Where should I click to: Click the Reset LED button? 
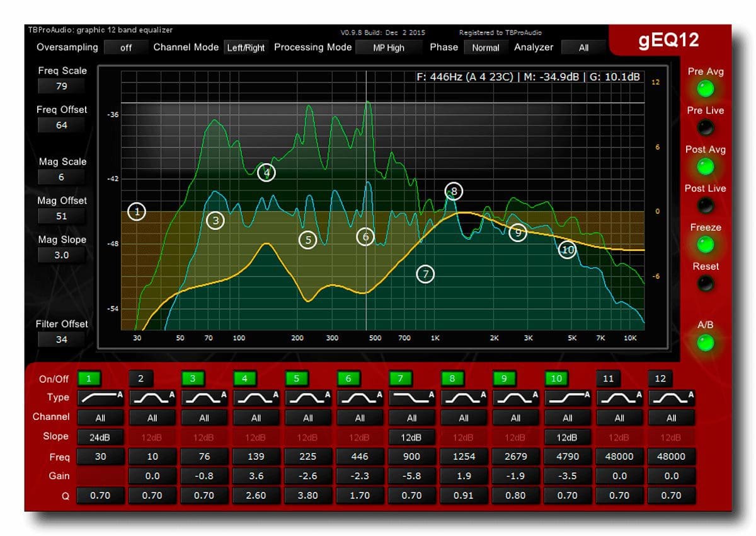706,283
